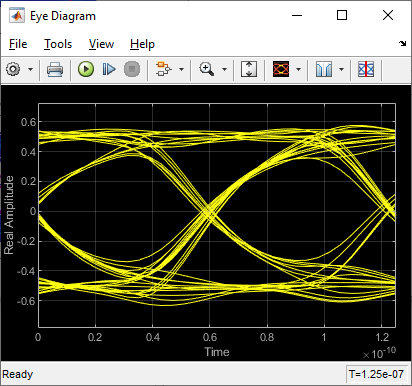Click the Scale Axes Limits icon
This screenshot has height=386, width=412.
click(x=249, y=69)
